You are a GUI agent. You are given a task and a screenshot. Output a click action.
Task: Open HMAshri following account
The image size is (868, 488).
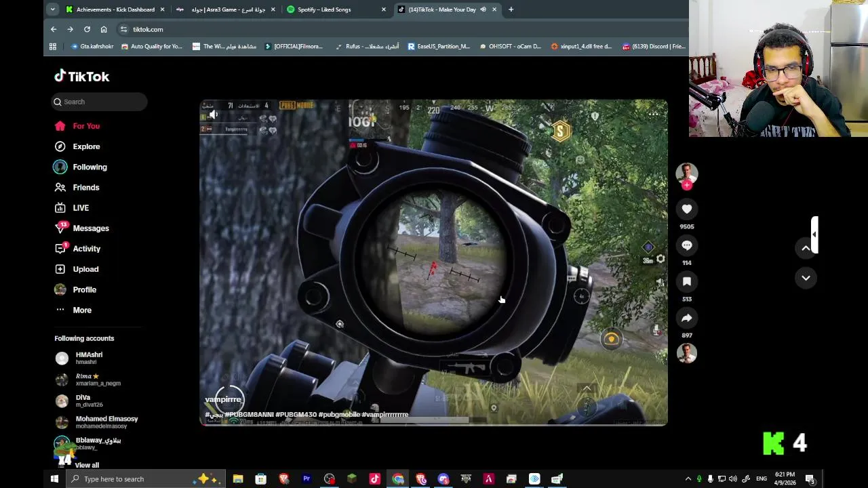(x=79, y=358)
